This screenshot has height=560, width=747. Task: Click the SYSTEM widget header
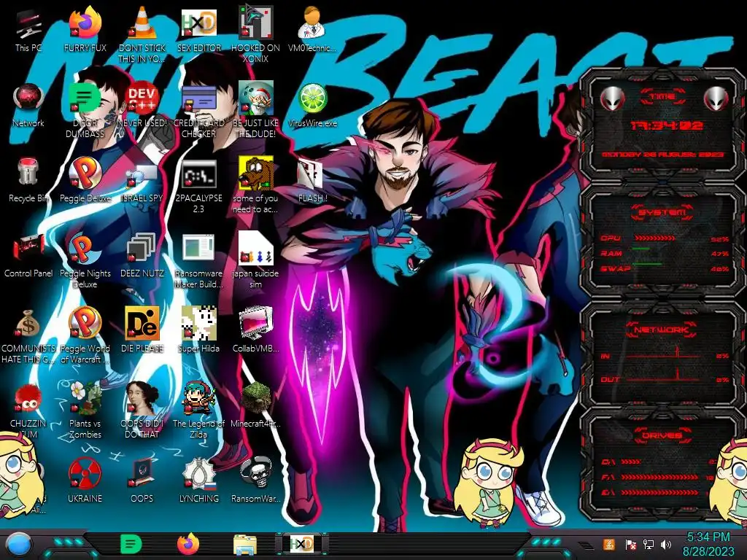tap(662, 212)
